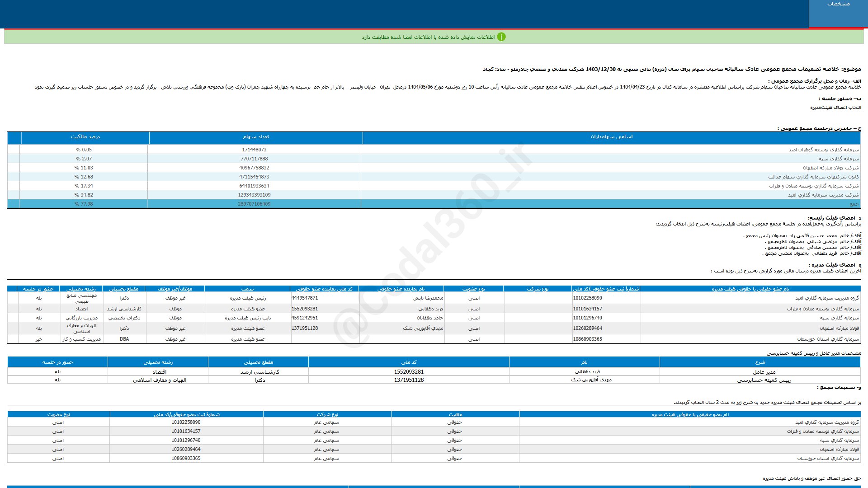Select field of study مهندسي منابع طبیعي
Screen dimensions: 868x488
coord(82,298)
